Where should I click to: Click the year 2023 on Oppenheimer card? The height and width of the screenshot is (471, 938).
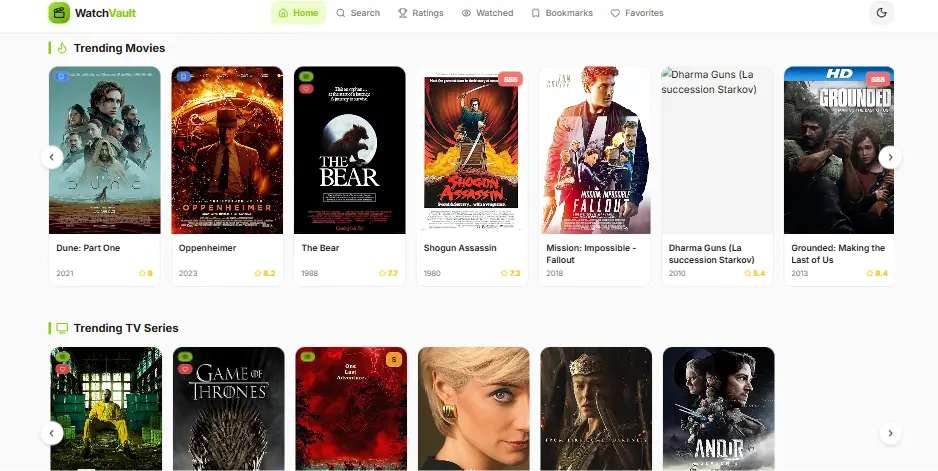(187, 273)
